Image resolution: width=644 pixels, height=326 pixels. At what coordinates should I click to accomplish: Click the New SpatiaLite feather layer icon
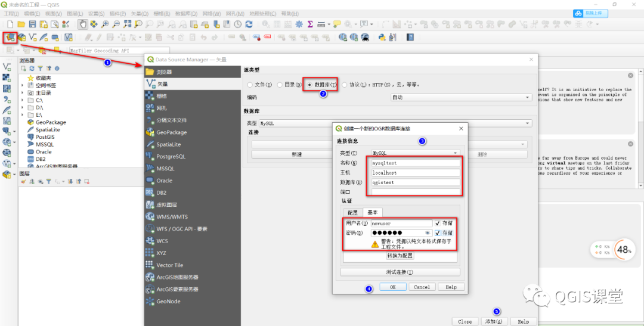(x=44, y=38)
